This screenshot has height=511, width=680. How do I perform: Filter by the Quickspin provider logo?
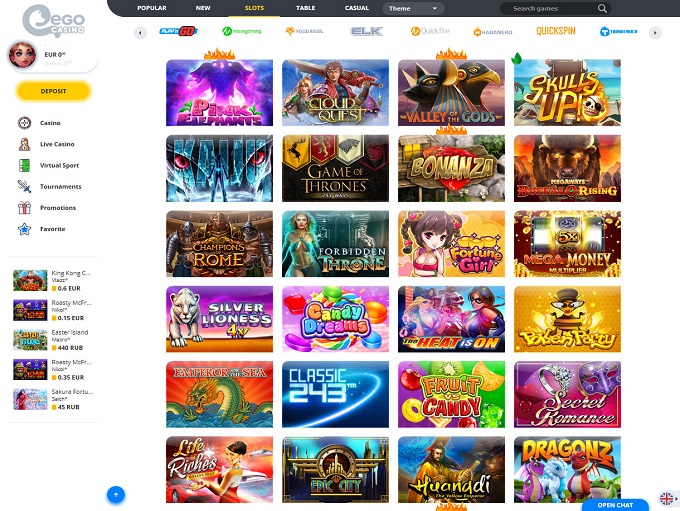tap(556, 31)
